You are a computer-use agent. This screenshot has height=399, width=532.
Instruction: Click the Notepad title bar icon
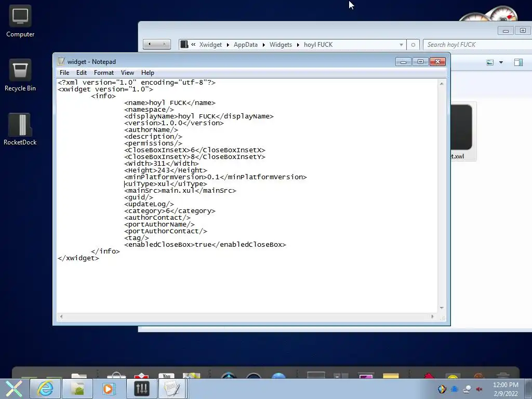pyautogui.click(x=61, y=61)
